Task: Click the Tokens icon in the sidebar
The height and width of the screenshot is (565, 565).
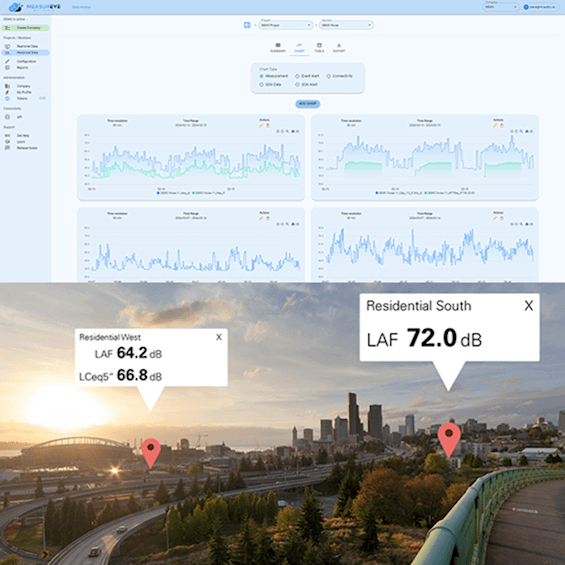Action: click(x=7, y=98)
